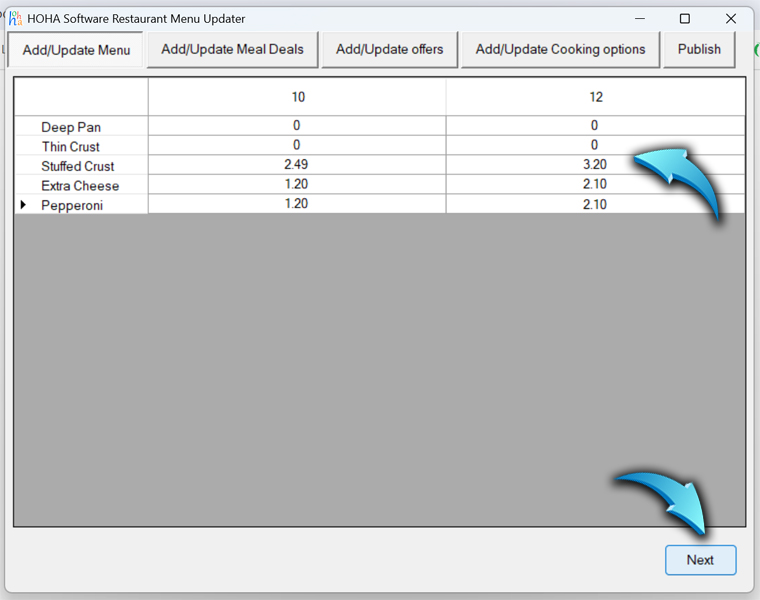The image size is (760, 600).
Task: Select the Extra Cheese row header
Action: point(80,186)
